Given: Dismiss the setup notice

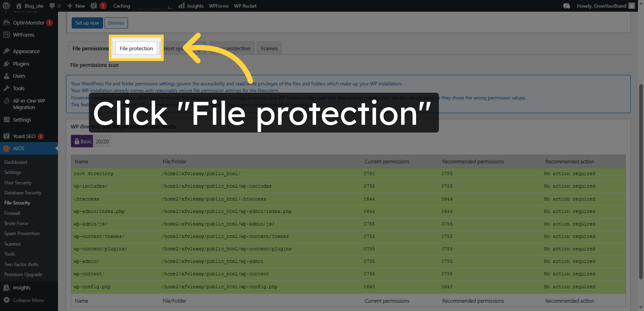Looking at the screenshot, I should pos(116,23).
